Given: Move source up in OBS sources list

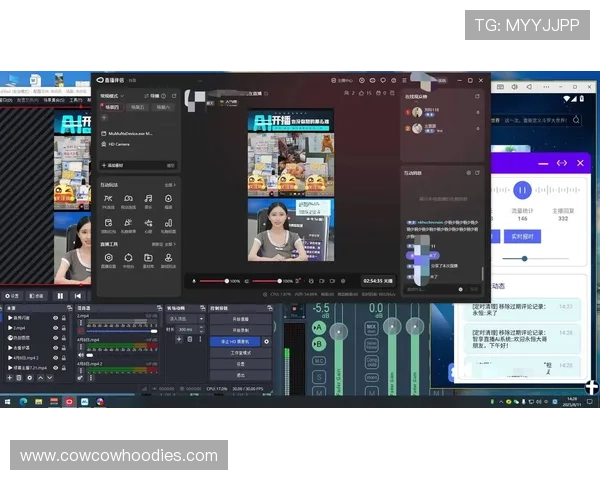Looking at the screenshot, I should click(40, 378).
